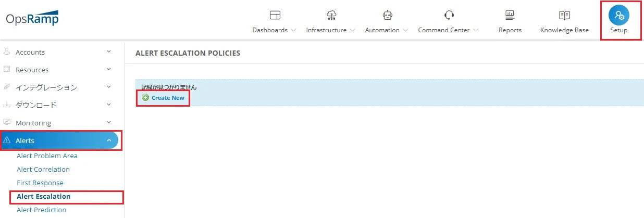The image size is (644, 218).
Task: Click the Automation robot icon
Action: click(387, 15)
